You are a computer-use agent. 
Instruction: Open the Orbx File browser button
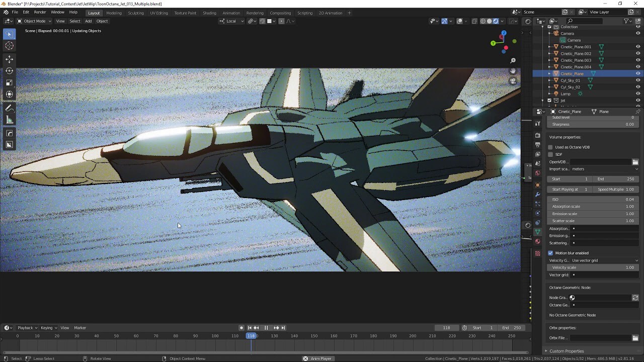click(635, 338)
